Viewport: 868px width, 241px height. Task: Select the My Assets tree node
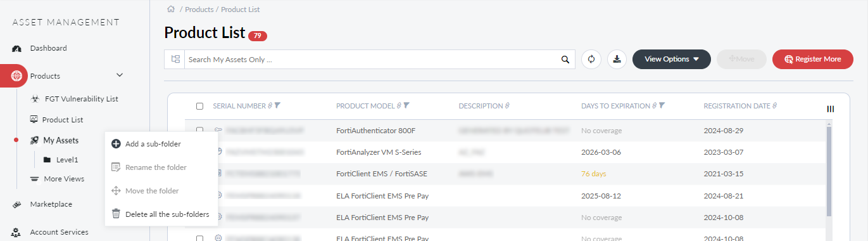(61, 140)
